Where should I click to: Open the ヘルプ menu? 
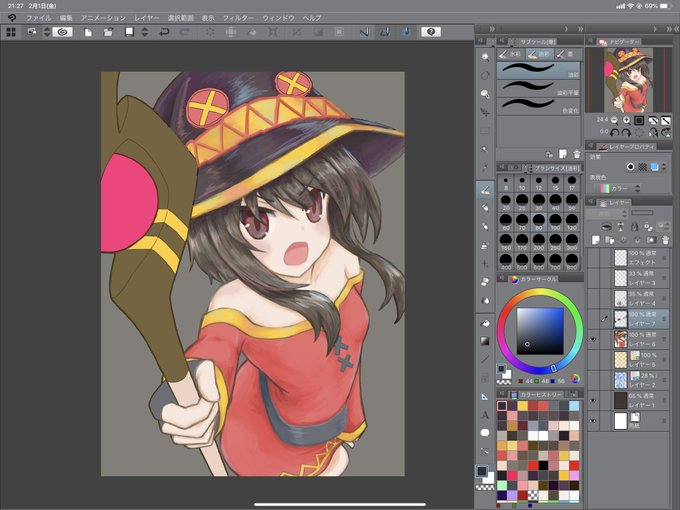pyautogui.click(x=312, y=18)
